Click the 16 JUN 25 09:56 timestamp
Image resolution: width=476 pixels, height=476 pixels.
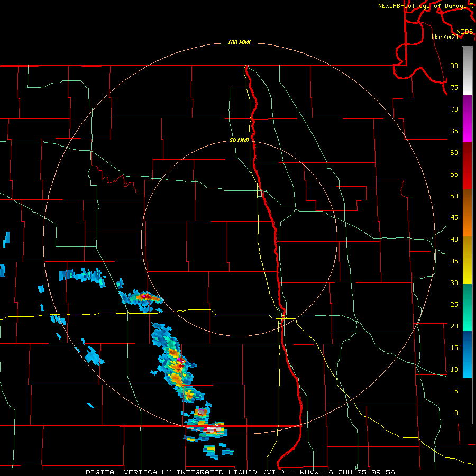(360, 472)
